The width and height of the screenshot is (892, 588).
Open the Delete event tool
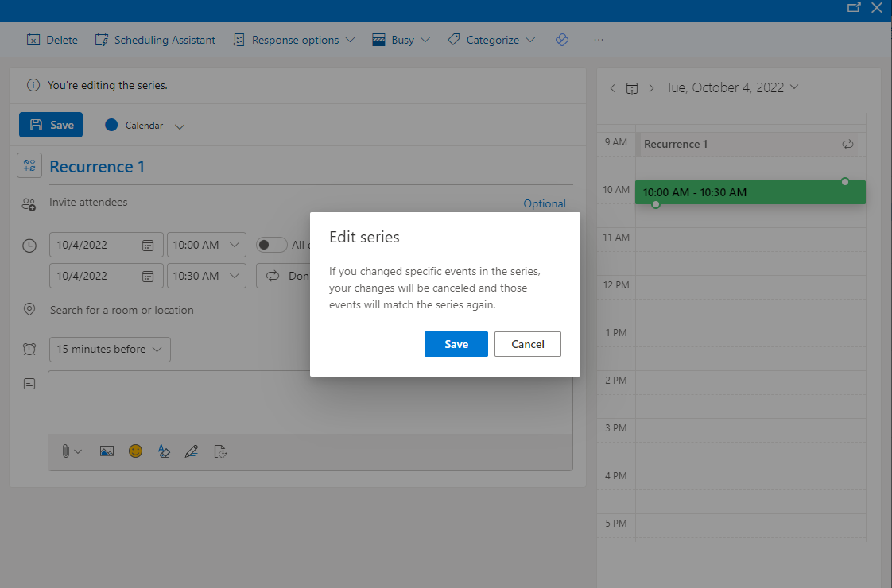tap(51, 40)
